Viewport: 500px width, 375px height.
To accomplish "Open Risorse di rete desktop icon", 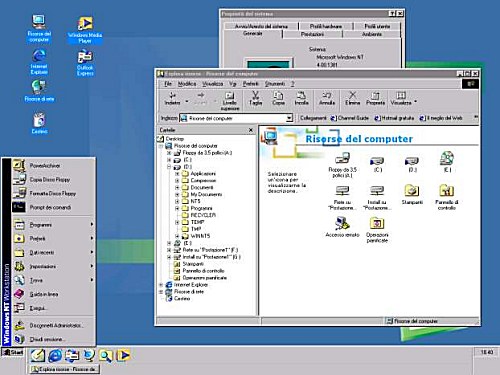I will 39,91.
